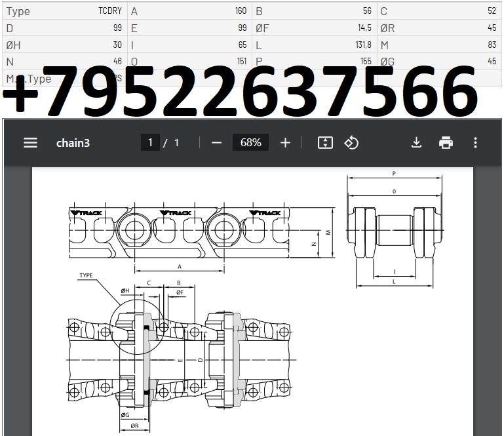Print the chain3 document
Viewport: 504px width, 436px height.
pos(446,142)
